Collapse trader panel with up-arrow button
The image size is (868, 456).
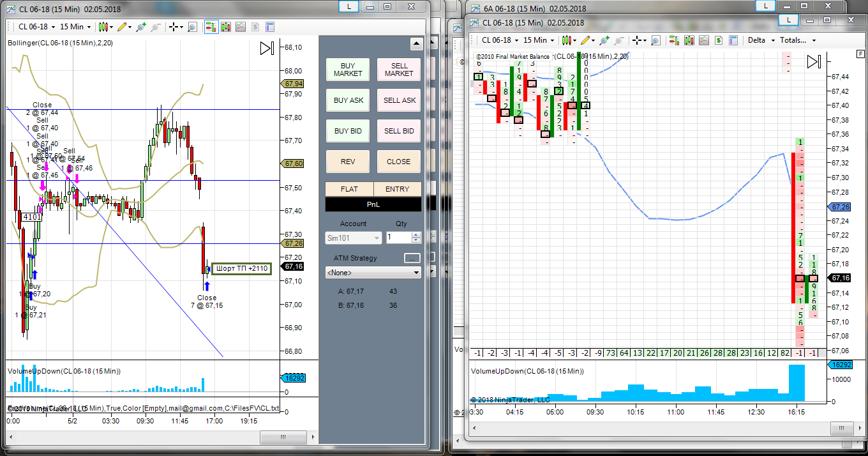point(416,44)
